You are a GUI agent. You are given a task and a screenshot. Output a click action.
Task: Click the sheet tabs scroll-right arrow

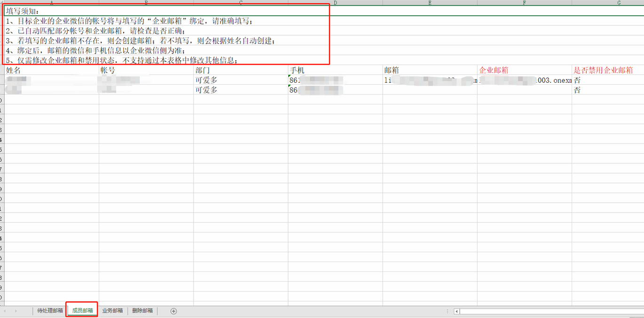[x=16, y=311]
